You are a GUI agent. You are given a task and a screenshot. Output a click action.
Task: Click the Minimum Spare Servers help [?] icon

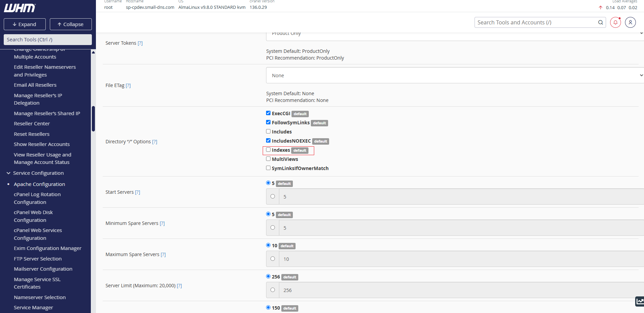coord(162,223)
